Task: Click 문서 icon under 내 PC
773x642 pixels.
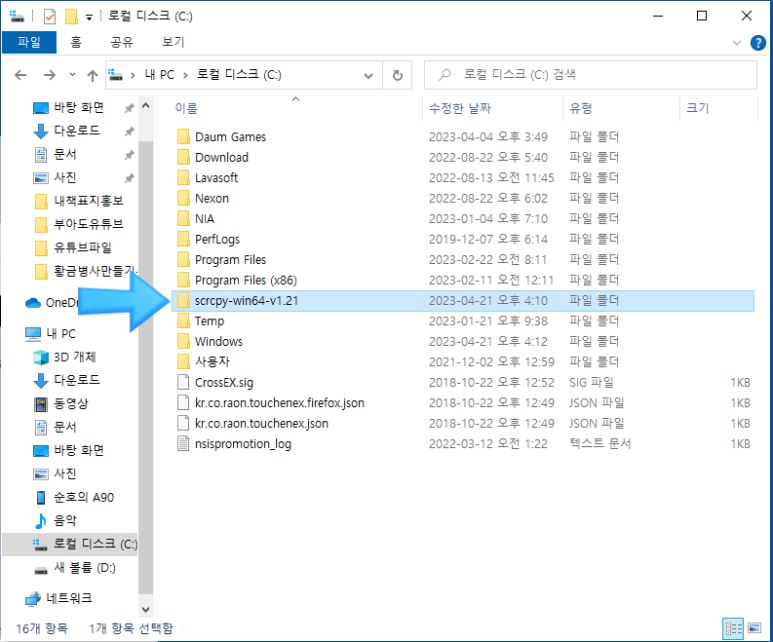Action: [x=41, y=427]
